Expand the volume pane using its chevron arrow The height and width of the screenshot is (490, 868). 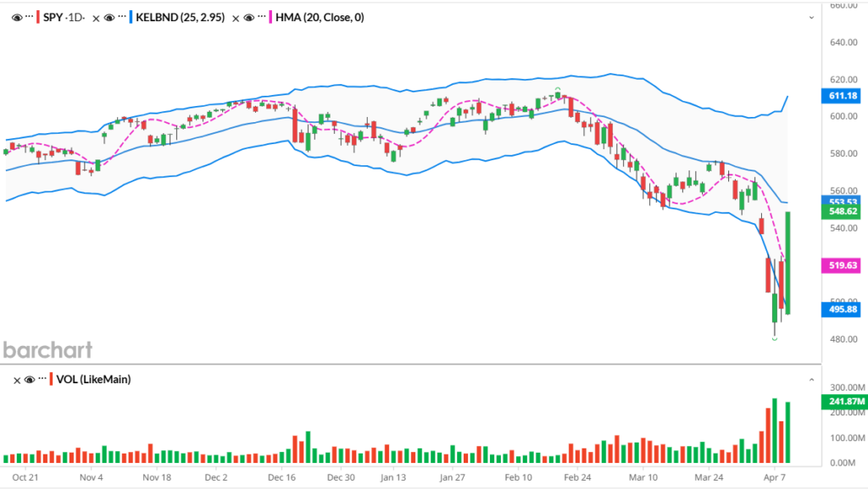click(811, 380)
